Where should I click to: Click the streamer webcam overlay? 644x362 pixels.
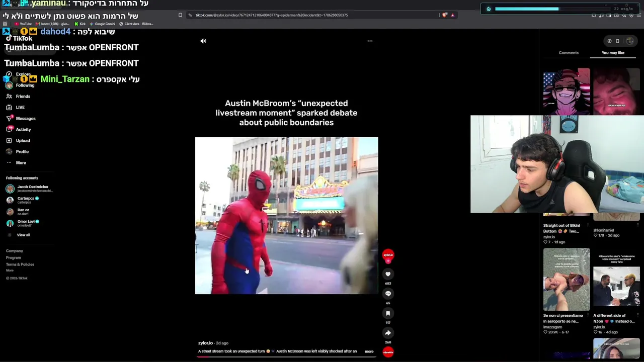(x=557, y=164)
